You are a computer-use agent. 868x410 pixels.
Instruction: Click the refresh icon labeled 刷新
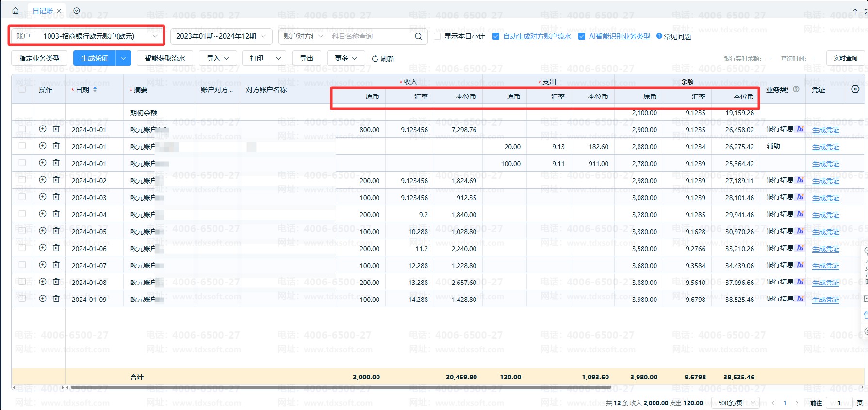coord(375,59)
